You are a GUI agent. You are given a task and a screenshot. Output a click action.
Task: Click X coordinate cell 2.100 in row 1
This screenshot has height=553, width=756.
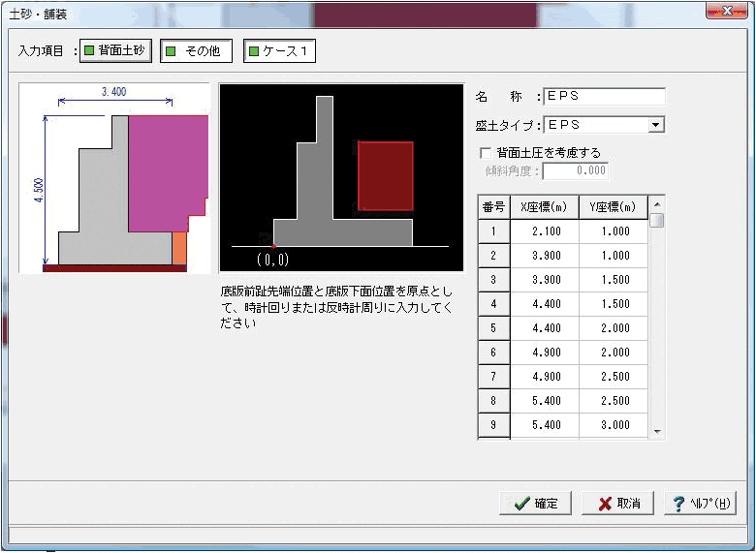[545, 231]
